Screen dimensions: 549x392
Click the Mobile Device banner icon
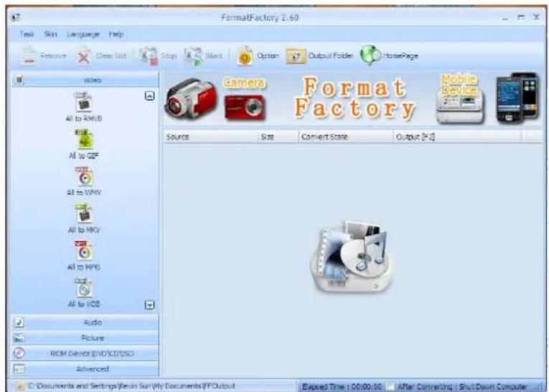click(460, 99)
